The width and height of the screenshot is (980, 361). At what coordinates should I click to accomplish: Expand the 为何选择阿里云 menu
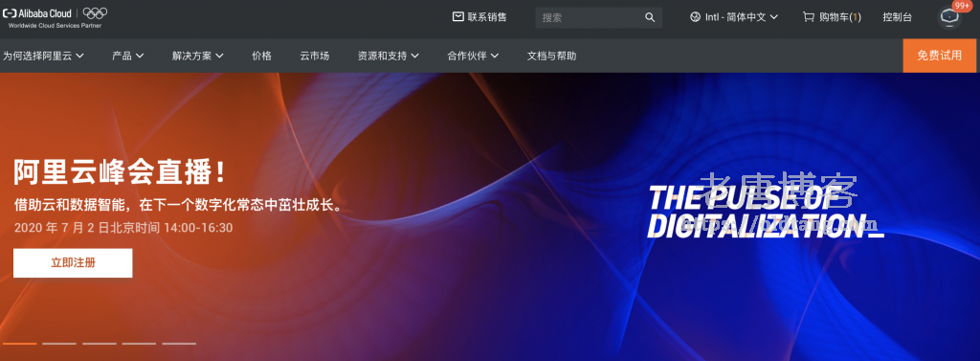tap(43, 56)
